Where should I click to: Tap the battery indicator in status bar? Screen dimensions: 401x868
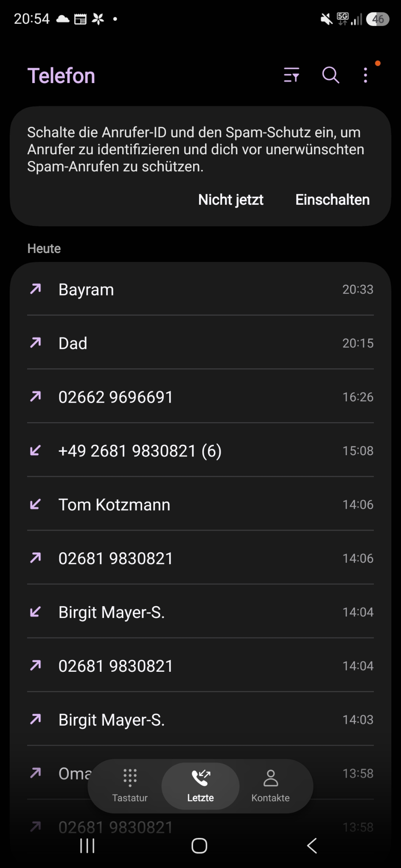pyautogui.click(x=378, y=19)
